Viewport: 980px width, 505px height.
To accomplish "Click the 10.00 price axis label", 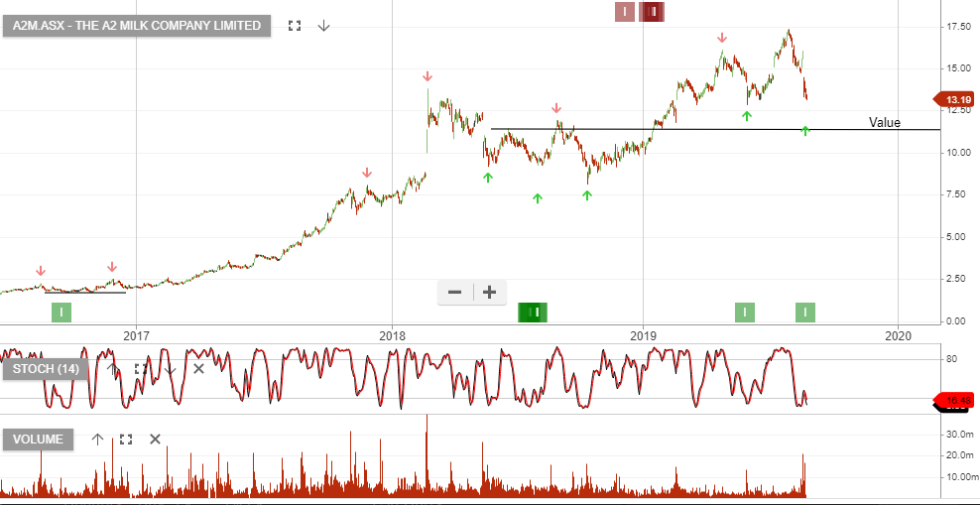I will pyautogui.click(x=958, y=153).
